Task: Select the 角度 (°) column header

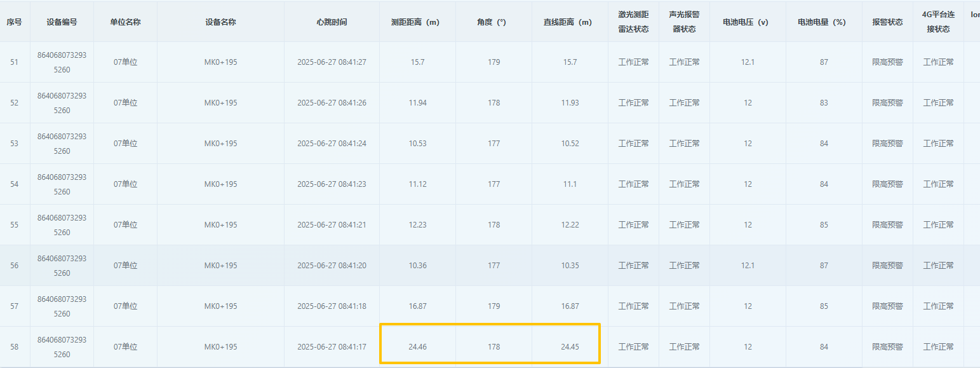Action: click(493, 22)
